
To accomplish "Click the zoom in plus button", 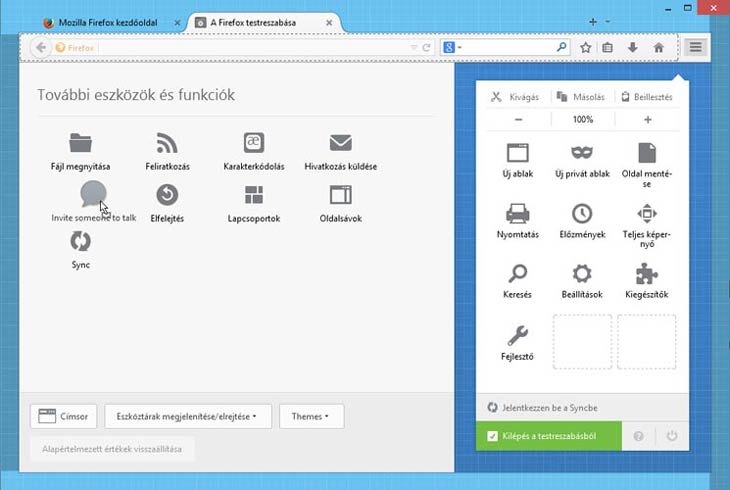I will point(647,120).
